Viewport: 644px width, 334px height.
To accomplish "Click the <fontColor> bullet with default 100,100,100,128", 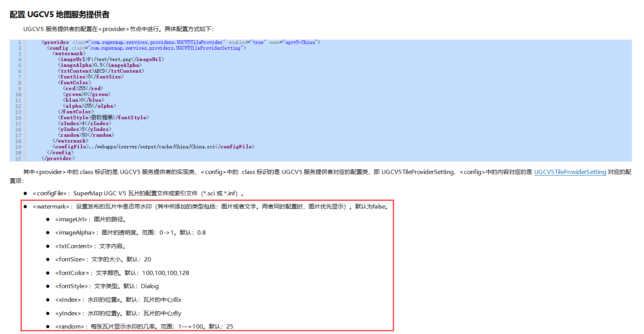I will pyautogui.click(x=122, y=273).
